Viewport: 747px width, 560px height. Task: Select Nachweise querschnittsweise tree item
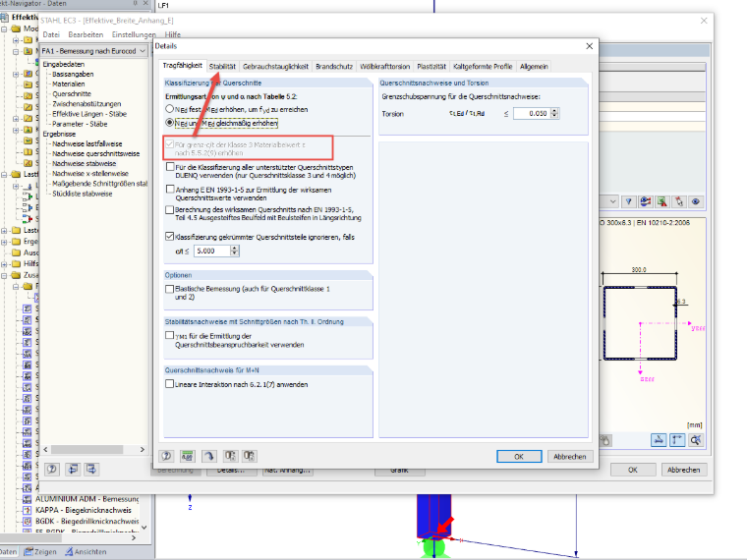point(95,153)
